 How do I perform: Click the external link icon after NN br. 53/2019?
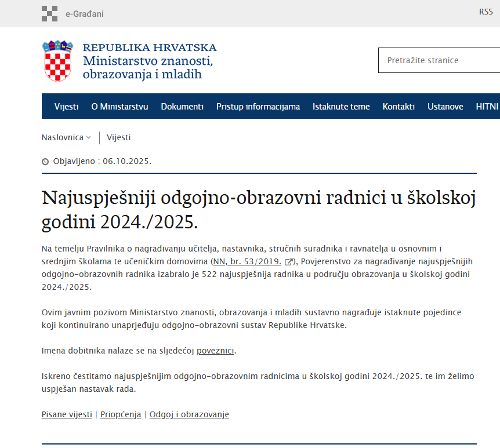click(x=288, y=262)
